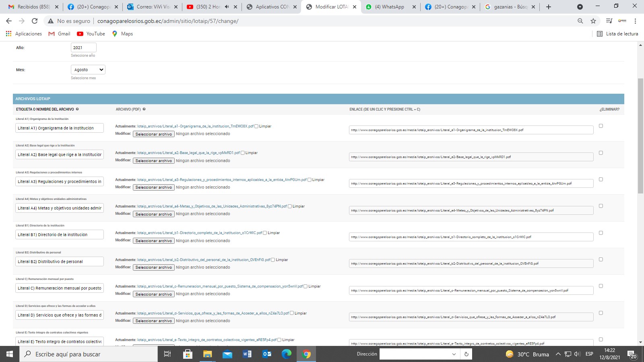Image resolution: width=644 pixels, height=362 pixels.
Task: Open Chrome three-dot menu
Action: coord(635,21)
